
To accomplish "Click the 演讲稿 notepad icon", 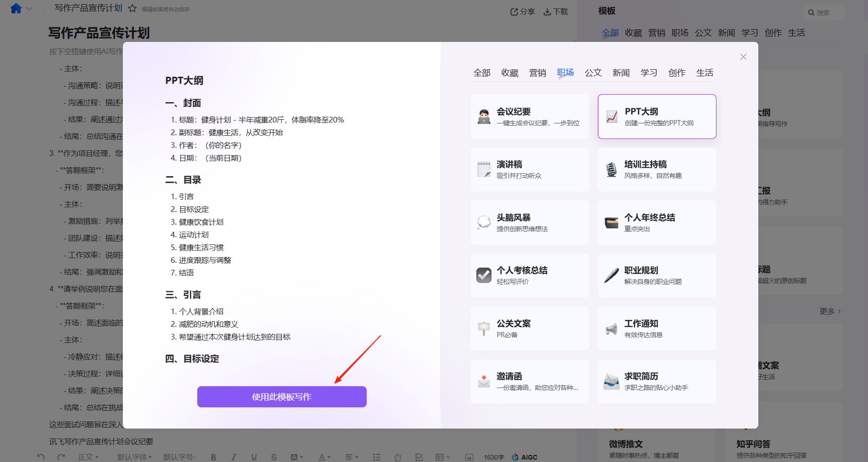I will [484, 170].
